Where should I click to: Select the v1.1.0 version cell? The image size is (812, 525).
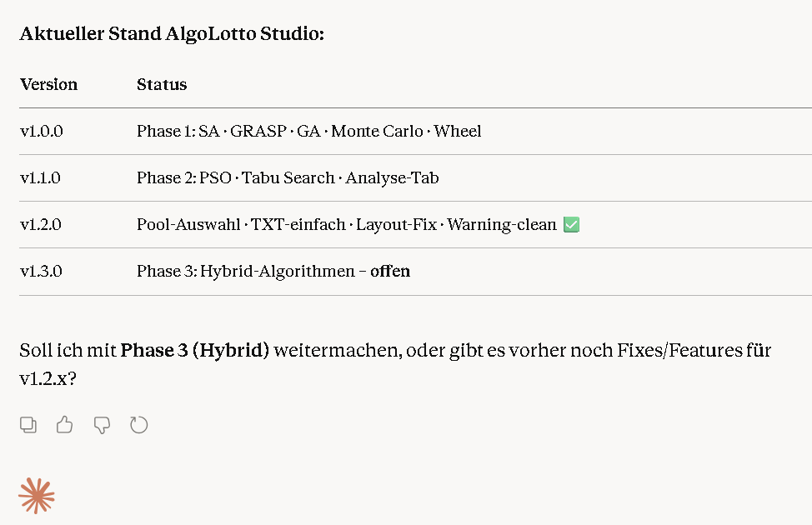click(41, 177)
